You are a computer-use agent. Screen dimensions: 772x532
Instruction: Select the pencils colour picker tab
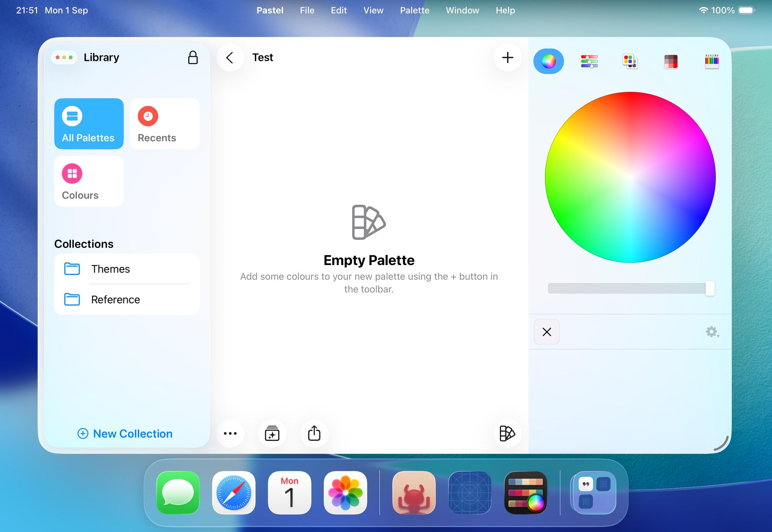coord(712,61)
